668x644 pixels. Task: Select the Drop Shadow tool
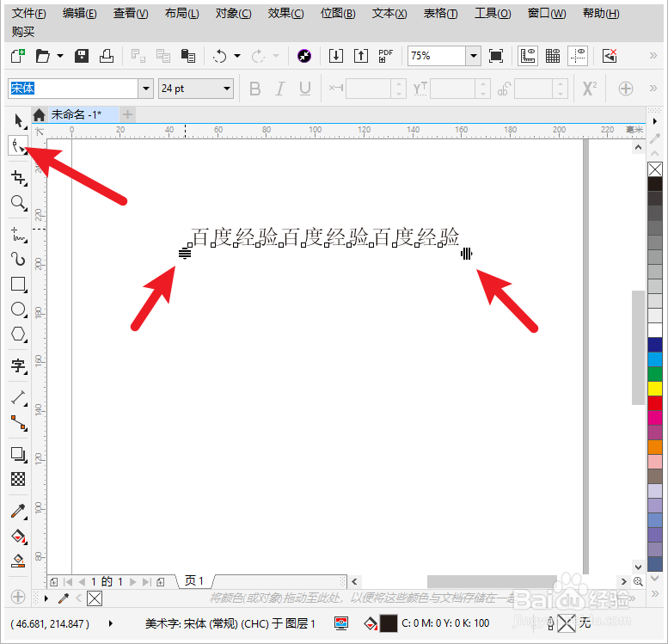18,454
